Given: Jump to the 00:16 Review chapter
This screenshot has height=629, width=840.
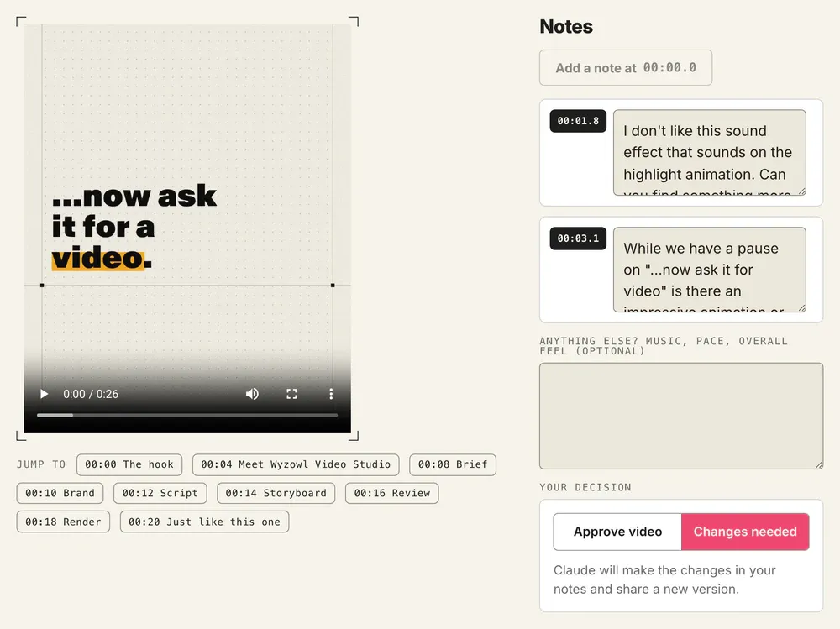Looking at the screenshot, I should 392,493.
